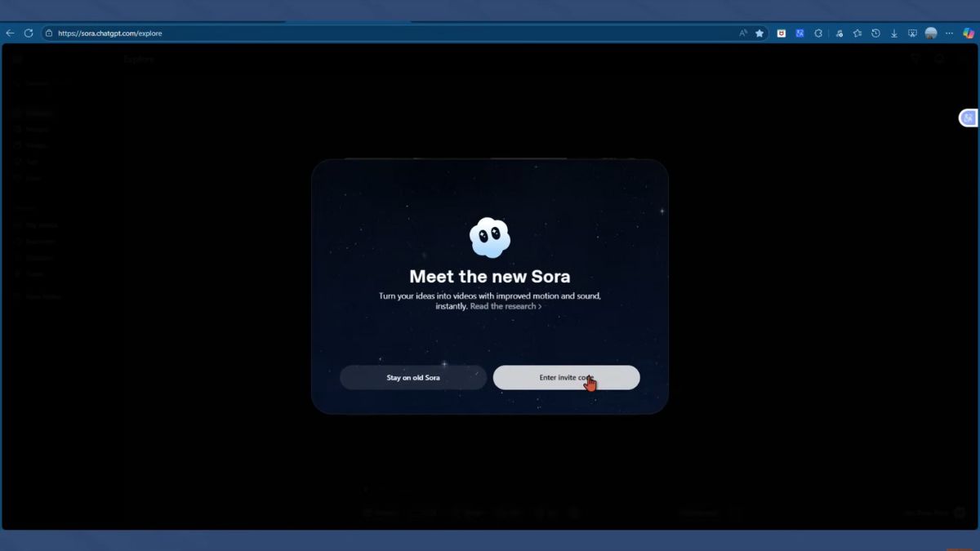Click the Sora cloud mascot image
Viewport: 980px width, 551px height.
coord(490,238)
